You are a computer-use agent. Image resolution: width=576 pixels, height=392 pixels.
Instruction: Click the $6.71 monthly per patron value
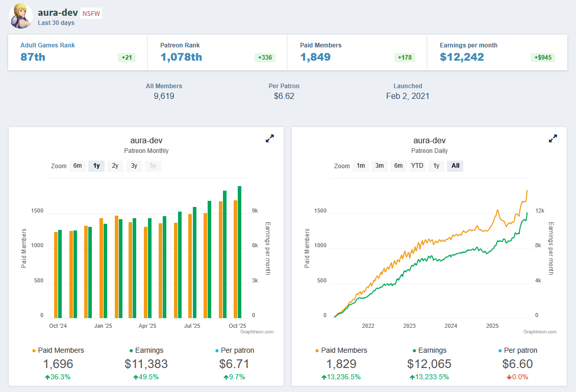pos(234,364)
